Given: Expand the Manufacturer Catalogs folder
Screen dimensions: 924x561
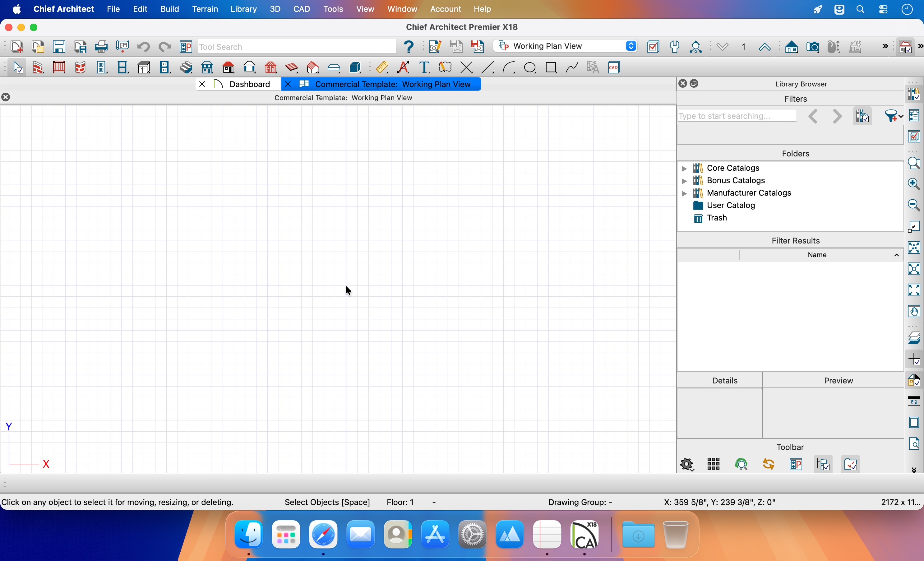Looking at the screenshot, I should [684, 193].
